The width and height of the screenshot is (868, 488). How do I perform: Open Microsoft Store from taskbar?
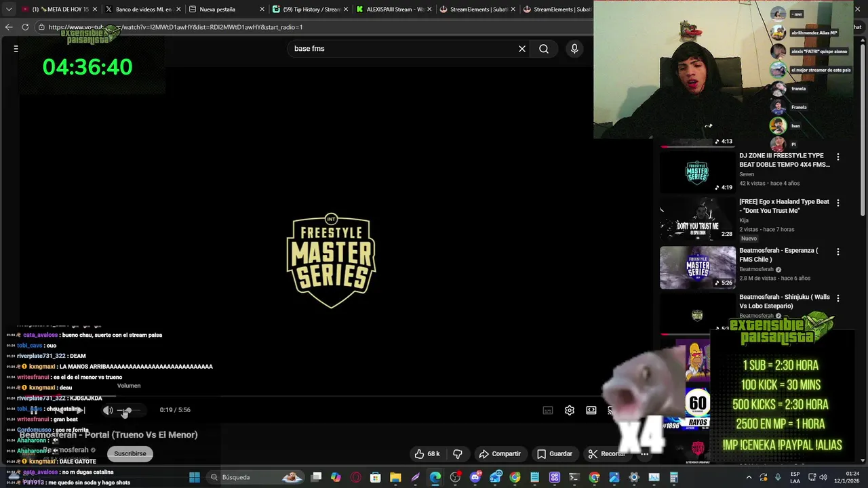tap(375, 477)
